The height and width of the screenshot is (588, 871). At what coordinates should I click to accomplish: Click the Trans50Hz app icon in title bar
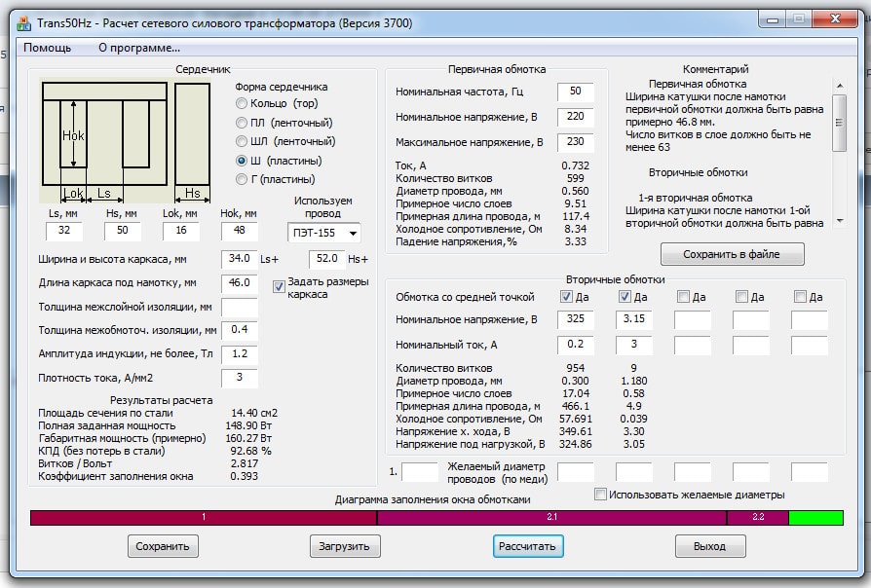point(24,23)
